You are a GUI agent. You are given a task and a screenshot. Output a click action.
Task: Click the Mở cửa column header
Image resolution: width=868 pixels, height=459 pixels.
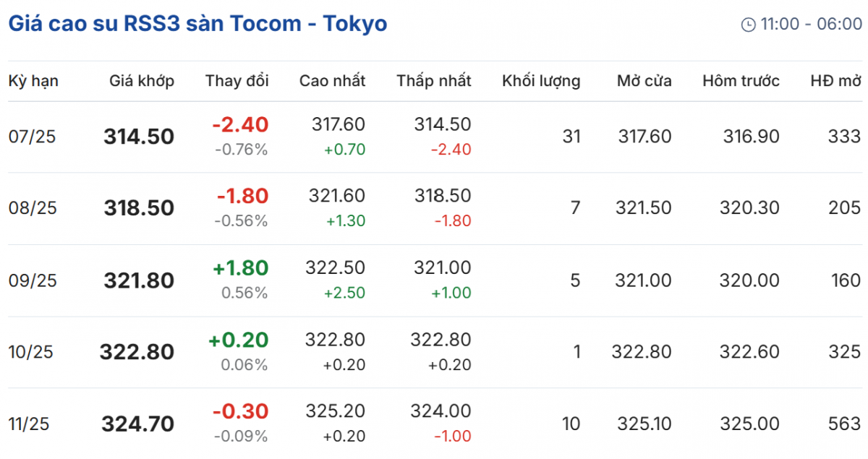click(x=644, y=81)
